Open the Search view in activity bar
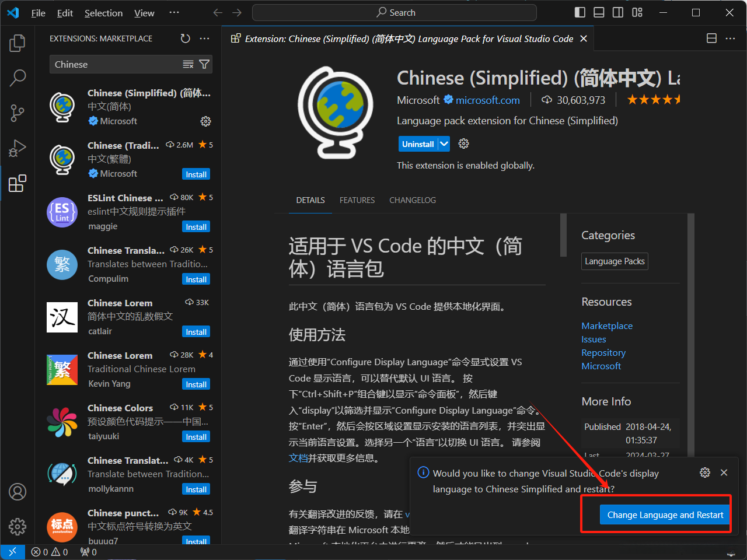Screen dimensions: 747x560 [18, 78]
